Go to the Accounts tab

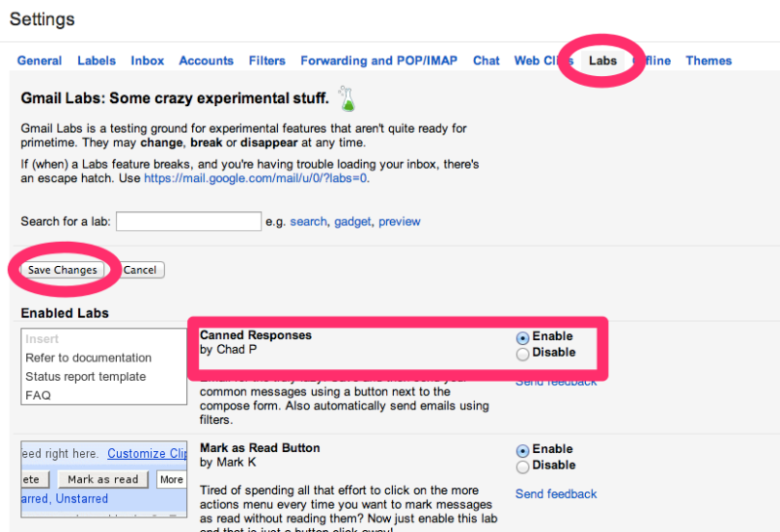pos(206,60)
